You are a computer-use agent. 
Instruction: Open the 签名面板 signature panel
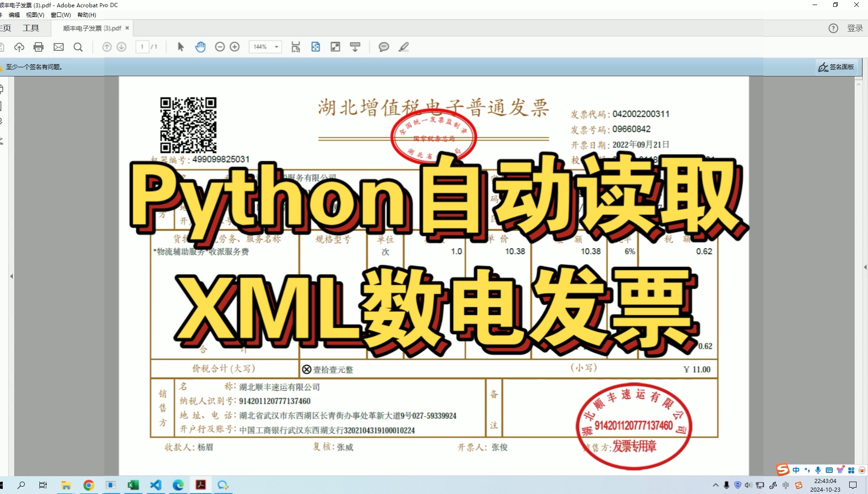coord(837,67)
